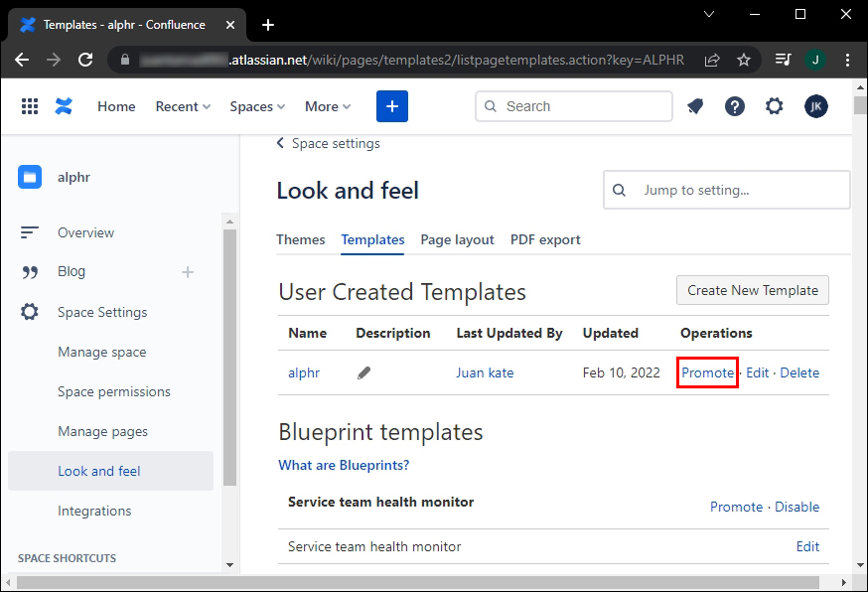Expand the Spaces dropdown menu
This screenshot has height=592, width=868.
point(257,106)
